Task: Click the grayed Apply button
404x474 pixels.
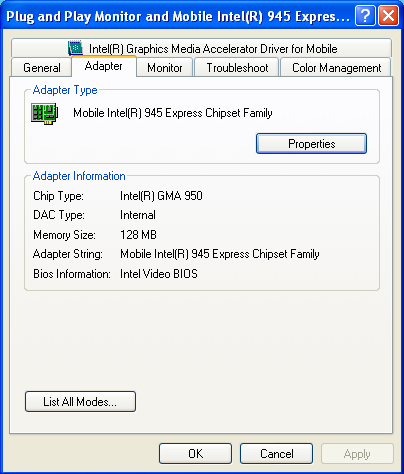Action: (x=357, y=454)
